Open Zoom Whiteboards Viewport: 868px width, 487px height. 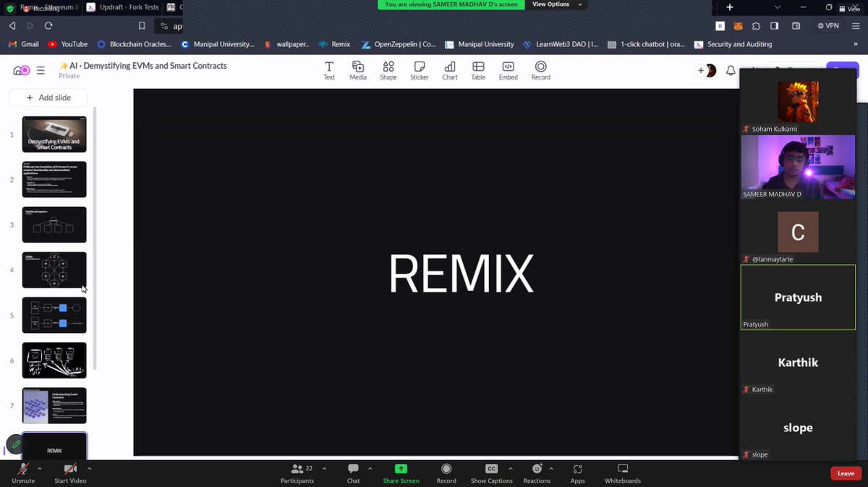623,473
